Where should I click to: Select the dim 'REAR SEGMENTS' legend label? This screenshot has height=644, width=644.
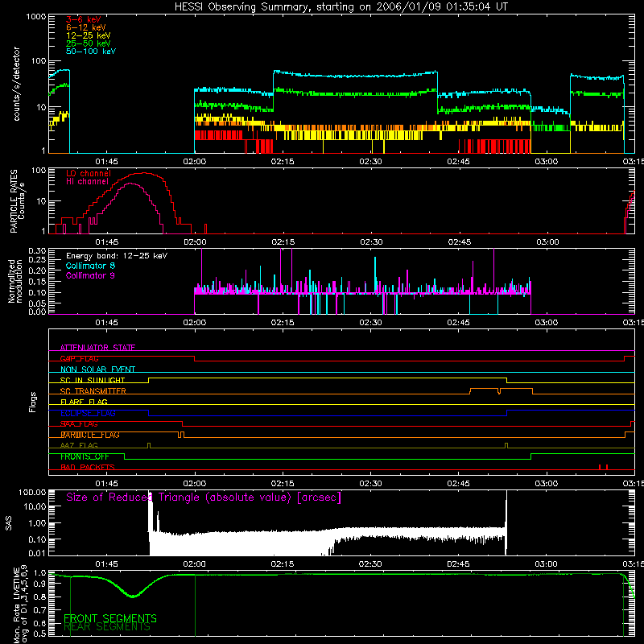(107, 627)
